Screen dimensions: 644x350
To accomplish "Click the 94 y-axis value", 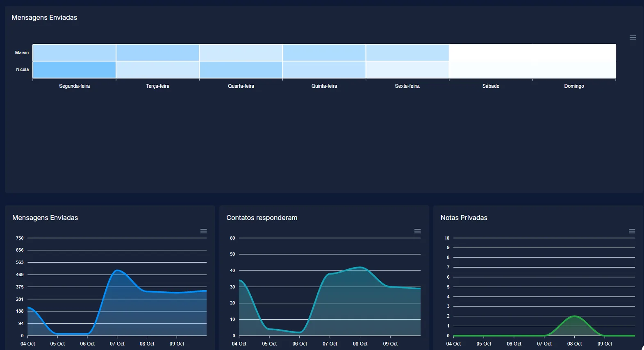I will click(21, 323).
